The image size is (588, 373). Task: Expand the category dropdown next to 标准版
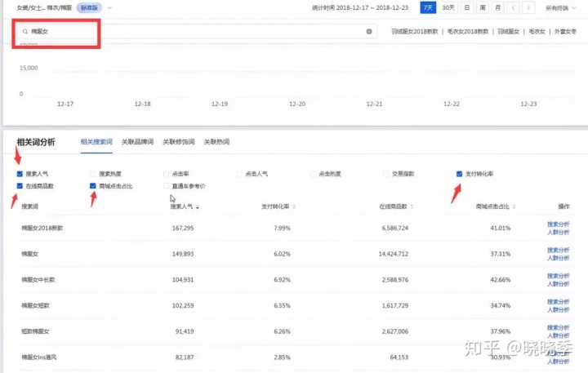click(x=110, y=7)
